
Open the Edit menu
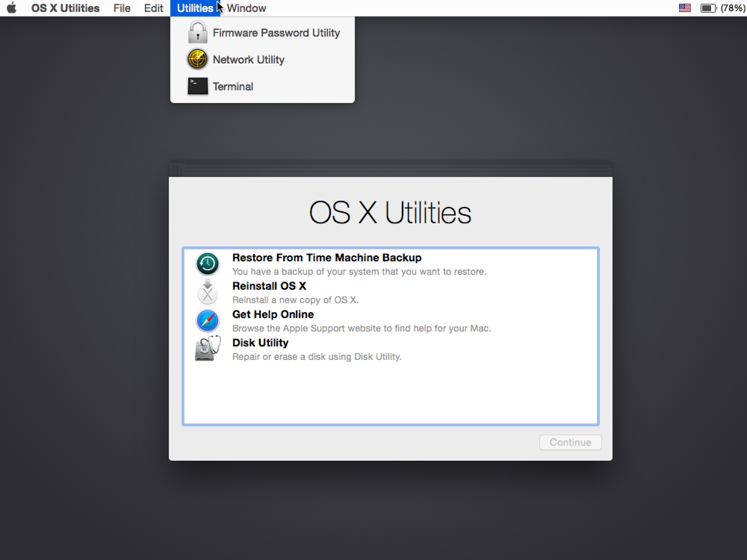coord(154,8)
